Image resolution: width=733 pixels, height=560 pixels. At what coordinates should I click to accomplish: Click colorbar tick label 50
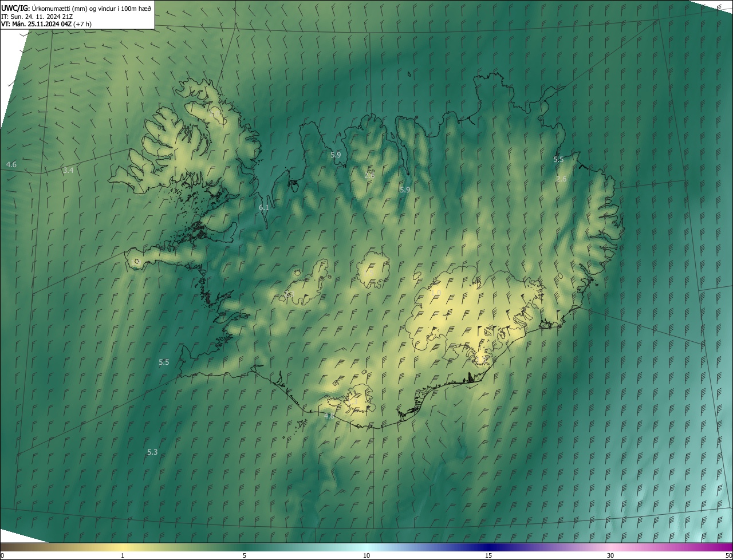pos(728,555)
